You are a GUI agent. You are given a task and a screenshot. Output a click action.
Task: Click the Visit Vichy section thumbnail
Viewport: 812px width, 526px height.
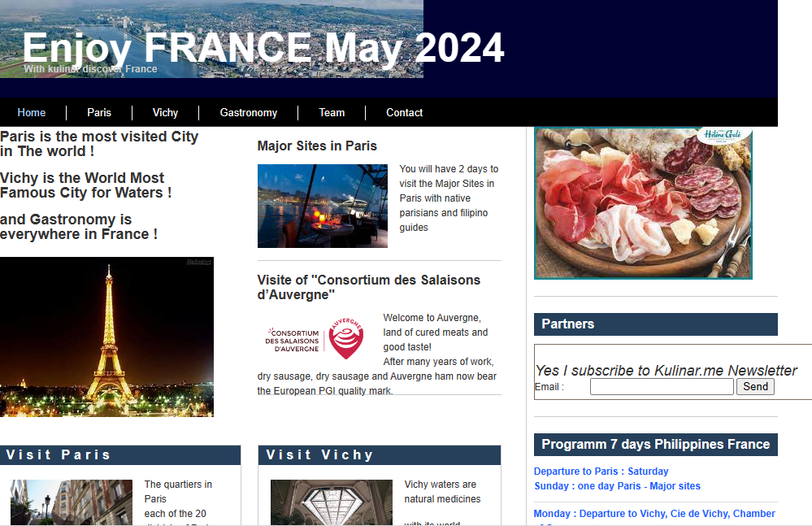(x=332, y=502)
